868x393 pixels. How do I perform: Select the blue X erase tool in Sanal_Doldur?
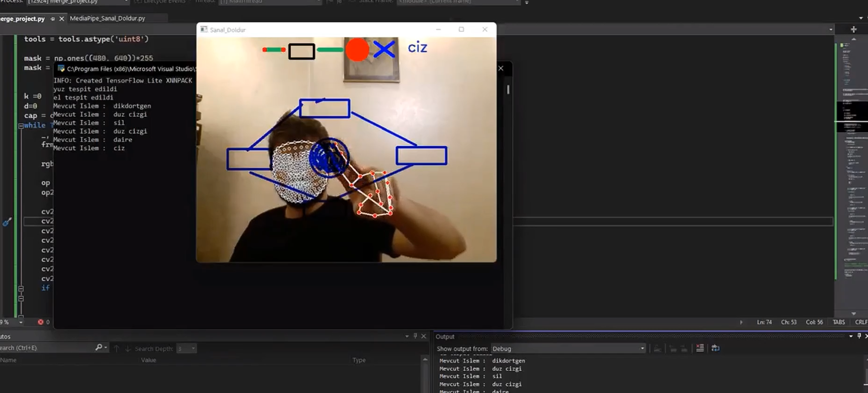click(384, 49)
